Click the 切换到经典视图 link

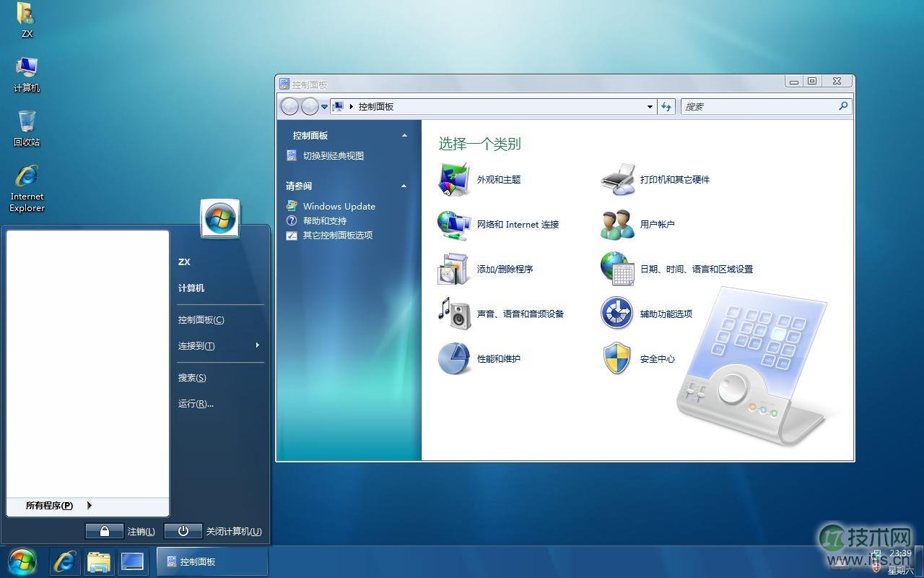(333, 155)
